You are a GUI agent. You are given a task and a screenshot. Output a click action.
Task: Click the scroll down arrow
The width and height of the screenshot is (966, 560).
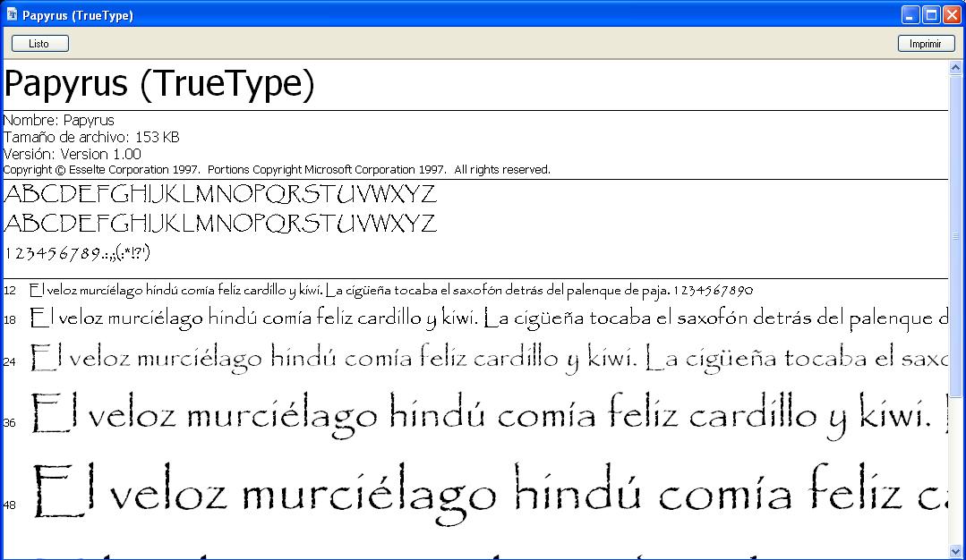(x=955, y=551)
